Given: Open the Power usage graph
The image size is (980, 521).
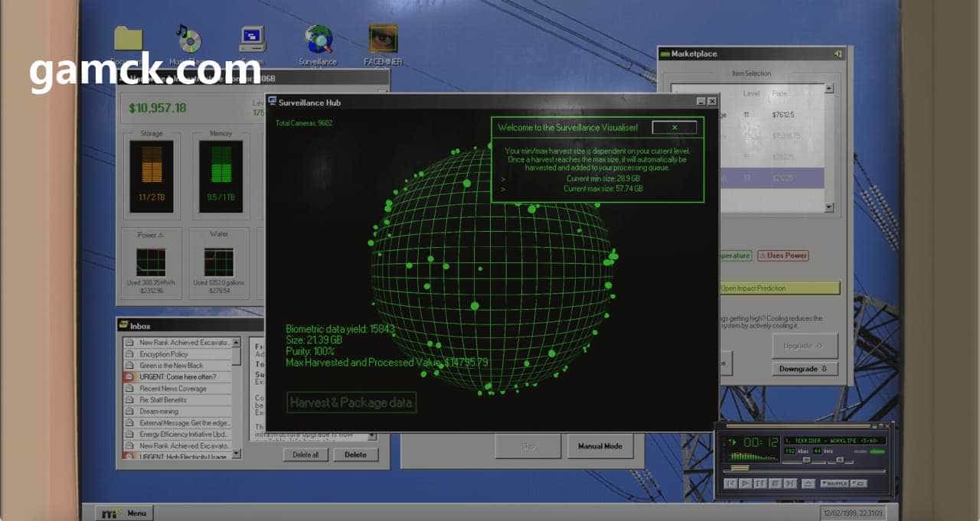Looking at the screenshot, I should pos(152,262).
